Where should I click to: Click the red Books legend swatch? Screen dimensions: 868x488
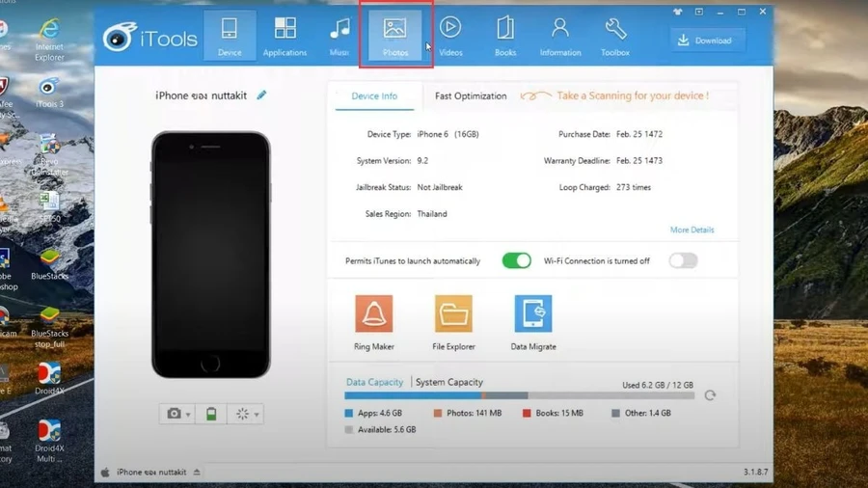[x=527, y=414]
